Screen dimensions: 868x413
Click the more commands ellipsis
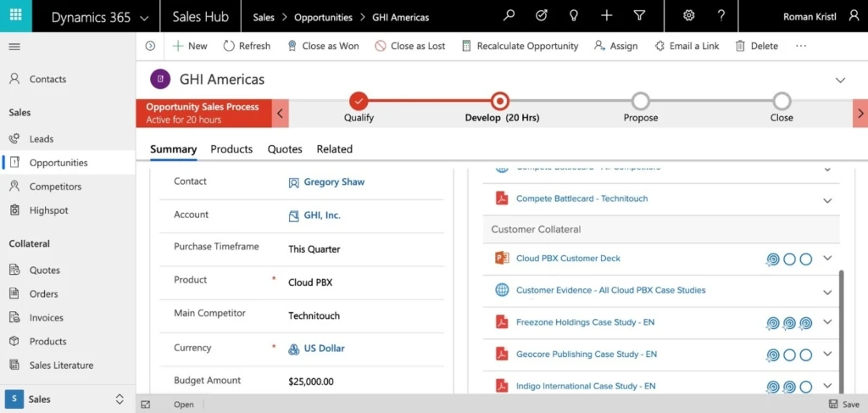tap(801, 47)
